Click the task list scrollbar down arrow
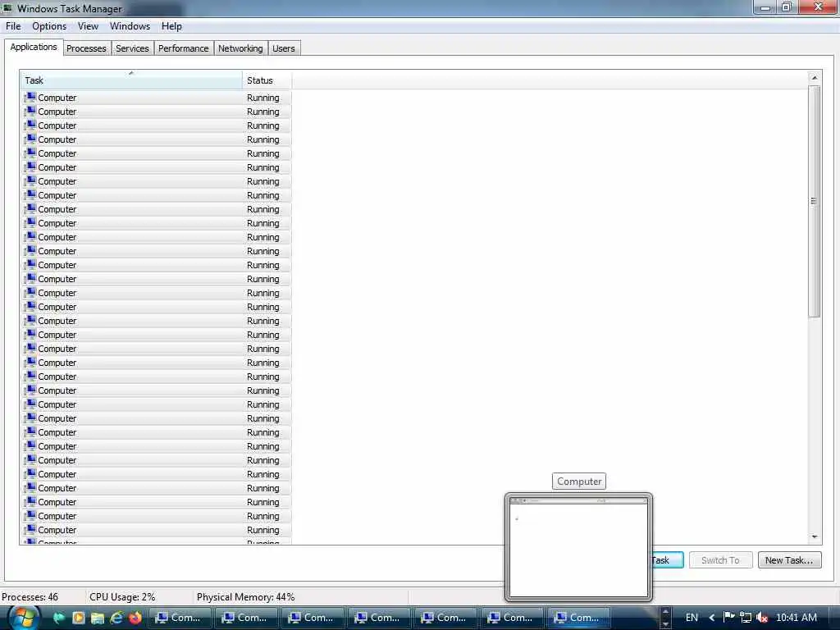 (815, 536)
